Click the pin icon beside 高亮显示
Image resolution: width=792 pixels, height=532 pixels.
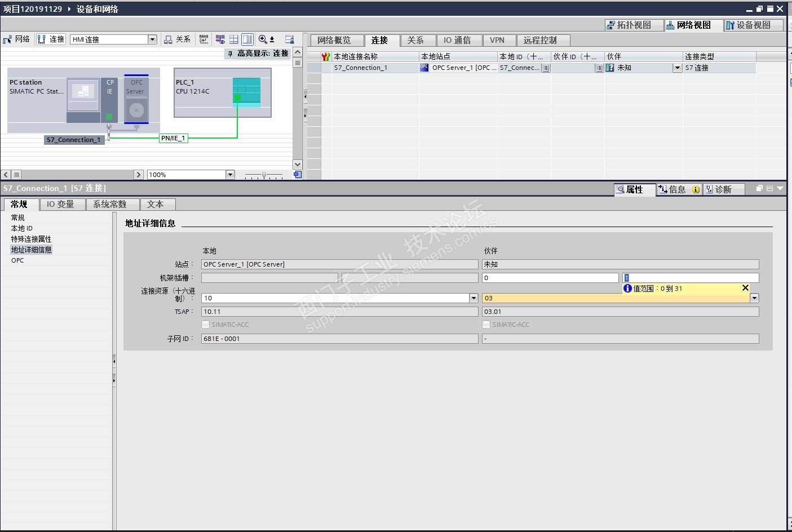[x=230, y=54]
